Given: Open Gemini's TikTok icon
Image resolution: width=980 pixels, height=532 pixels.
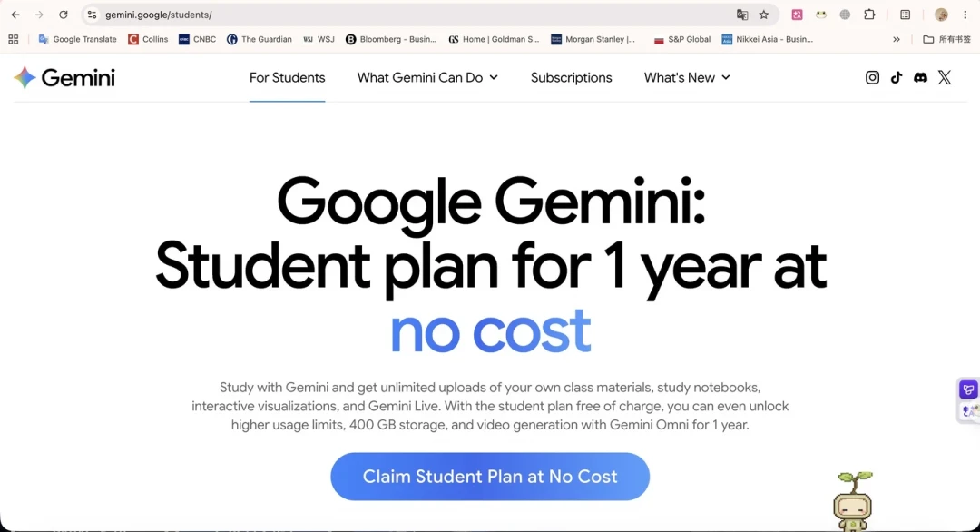Looking at the screenshot, I should tap(897, 77).
